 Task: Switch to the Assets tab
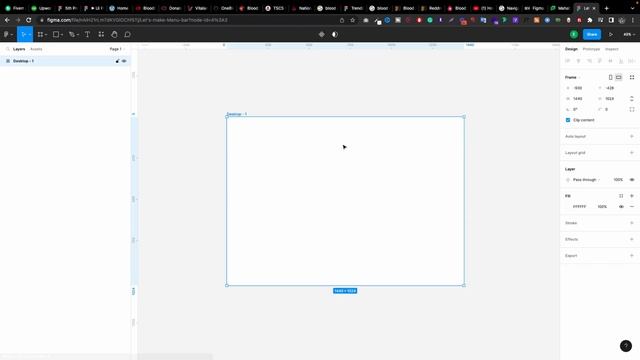point(36,49)
